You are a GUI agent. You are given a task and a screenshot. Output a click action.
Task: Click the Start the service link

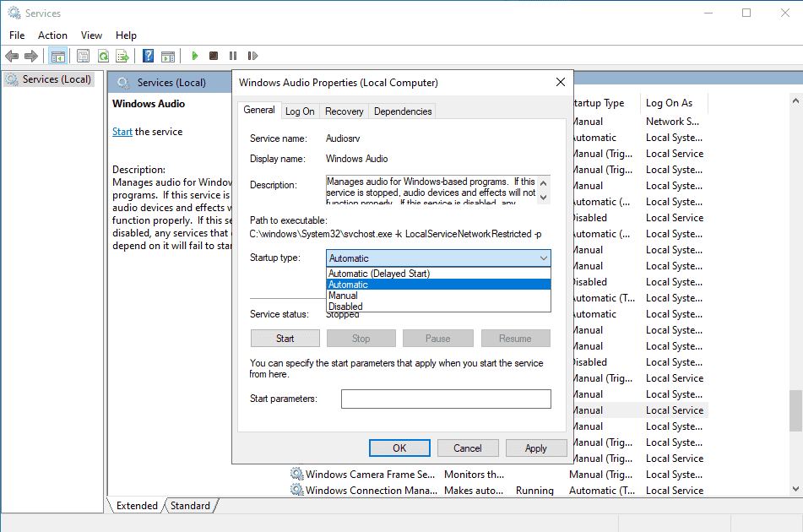coord(122,132)
